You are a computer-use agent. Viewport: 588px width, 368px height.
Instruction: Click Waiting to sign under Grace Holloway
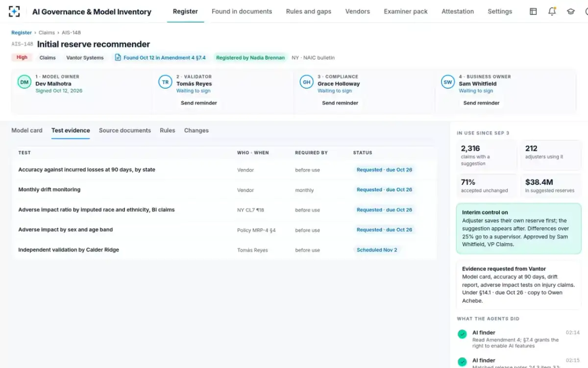pyautogui.click(x=335, y=91)
